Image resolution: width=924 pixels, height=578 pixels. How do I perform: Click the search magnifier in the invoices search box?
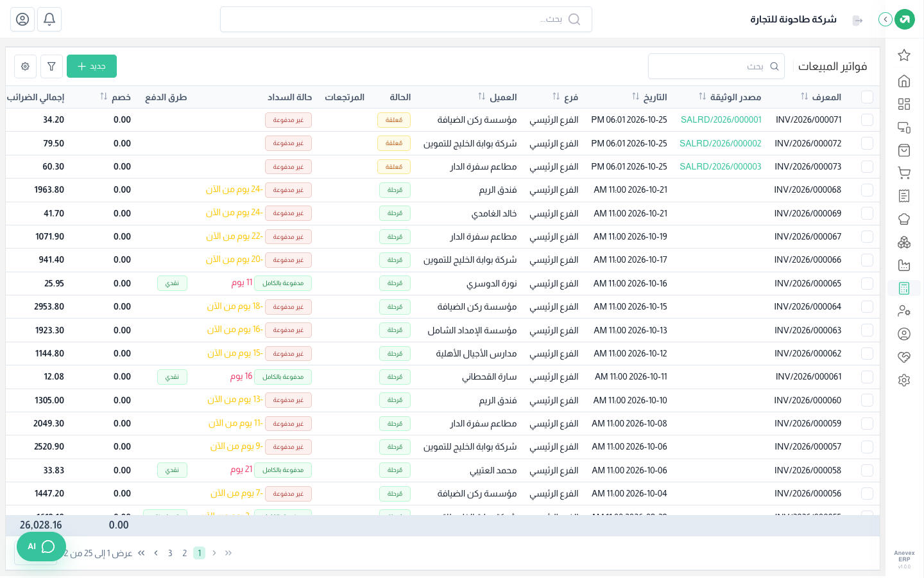[774, 66]
